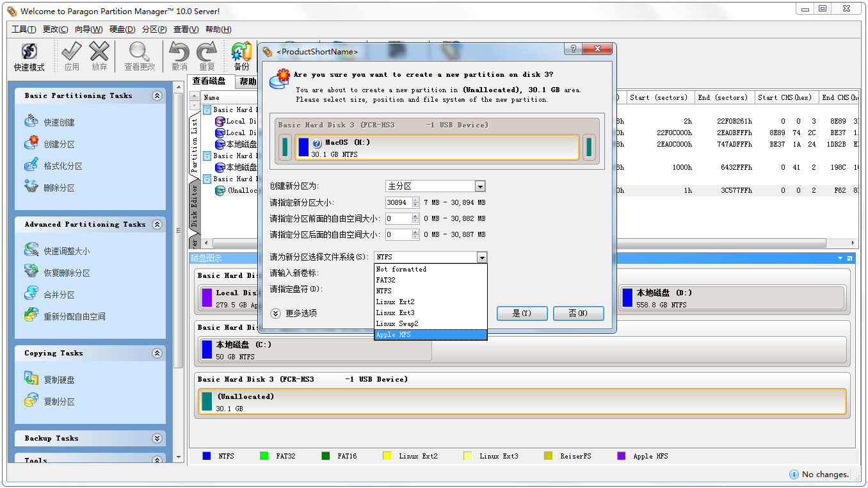The width and height of the screenshot is (868, 488).
Task: Choose Not formatted from file system list
Action: (430, 269)
